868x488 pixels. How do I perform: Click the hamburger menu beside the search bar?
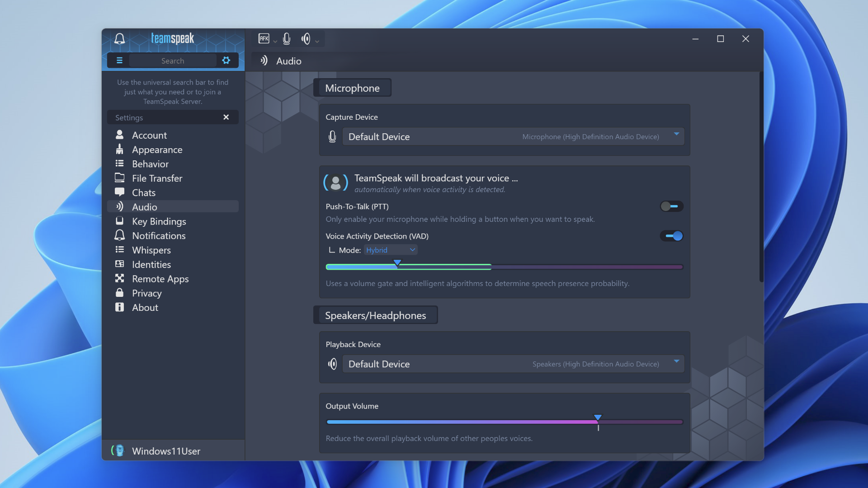(119, 60)
